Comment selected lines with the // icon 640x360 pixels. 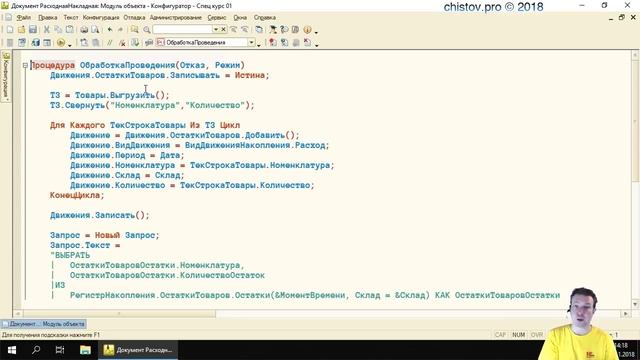[109, 42]
